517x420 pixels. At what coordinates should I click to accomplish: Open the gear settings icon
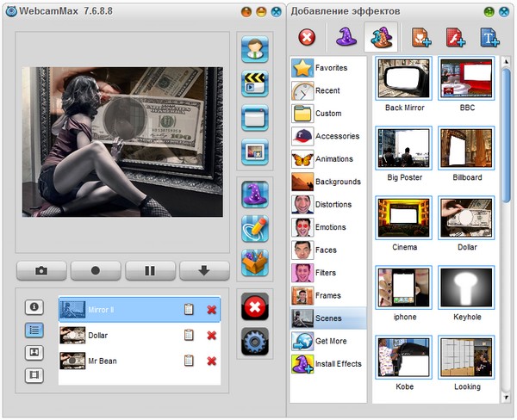click(255, 342)
